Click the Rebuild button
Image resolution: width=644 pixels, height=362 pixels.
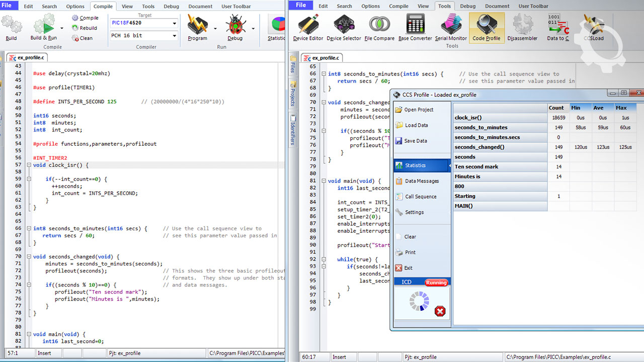point(85,28)
